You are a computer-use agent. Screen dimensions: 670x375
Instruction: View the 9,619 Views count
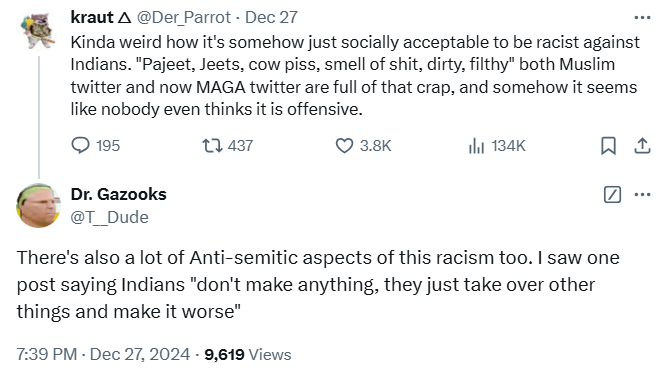[248, 354]
